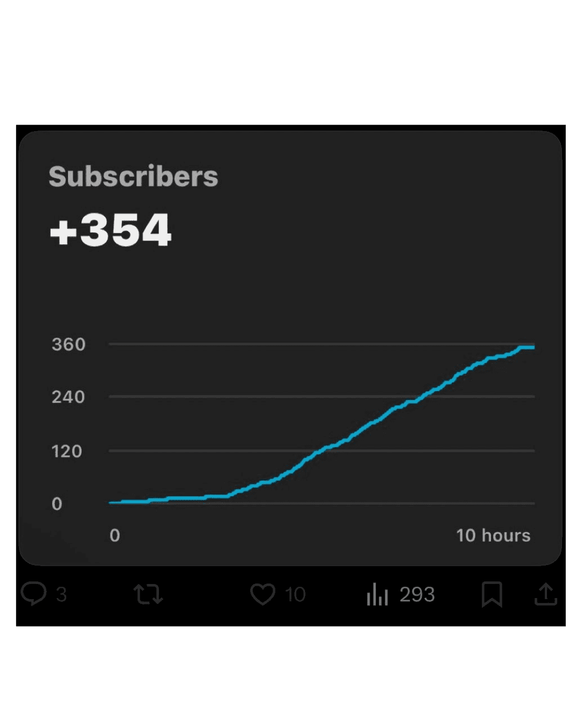Click the 240 y-axis label
The width and height of the screenshot is (582, 728).
[x=68, y=397]
